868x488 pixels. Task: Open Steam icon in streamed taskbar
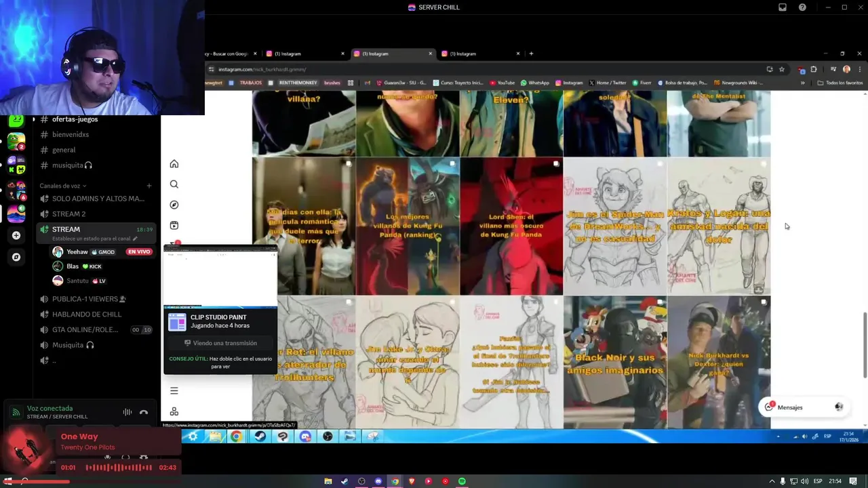(x=260, y=436)
